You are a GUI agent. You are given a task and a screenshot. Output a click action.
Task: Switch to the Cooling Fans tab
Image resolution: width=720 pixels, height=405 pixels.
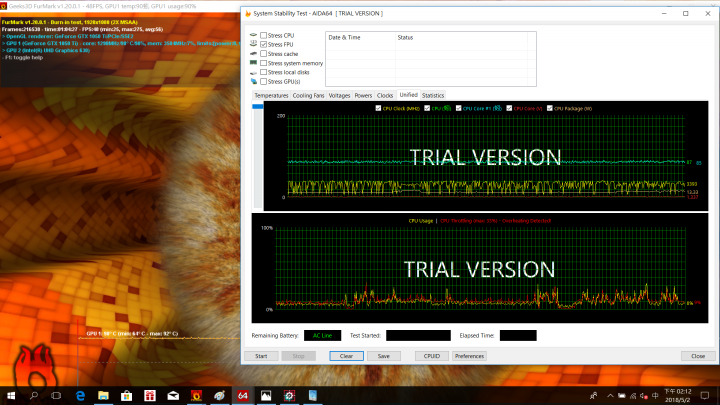click(309, 96)
